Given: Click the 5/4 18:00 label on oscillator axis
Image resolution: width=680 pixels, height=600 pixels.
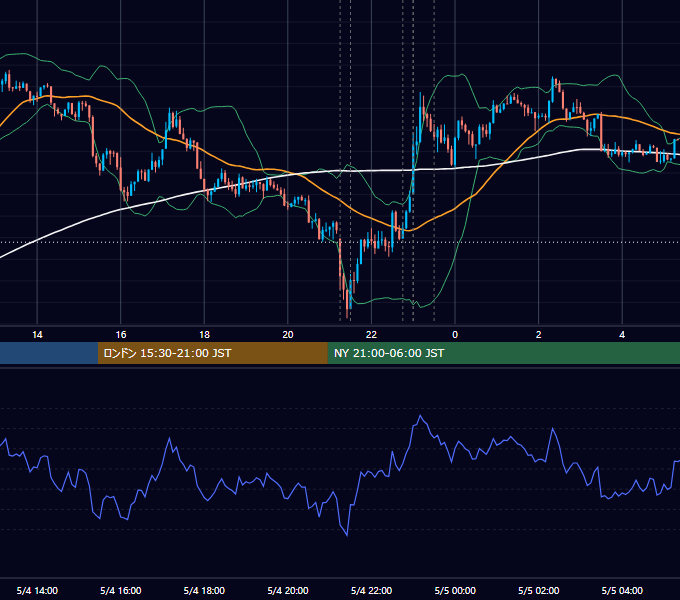Looking at the screenshot, I should click(204, 590).
